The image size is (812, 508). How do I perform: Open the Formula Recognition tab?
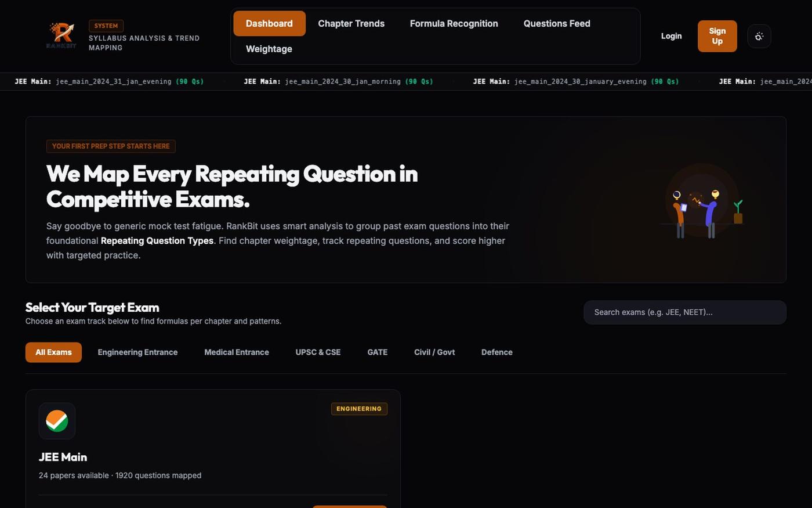pyautogui.click(x=454, y=23)
